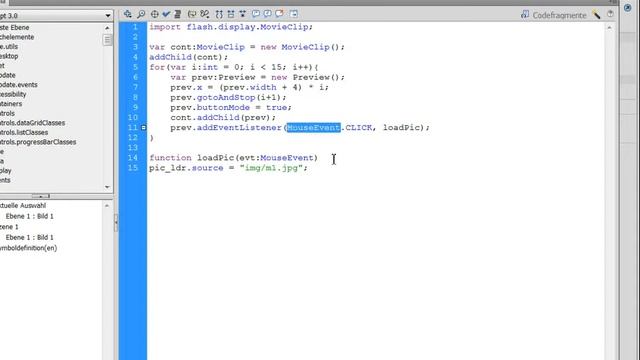Click vertical splitter grip beside code editor
This screenshot has width=640, height=360.
pos(116,222)
